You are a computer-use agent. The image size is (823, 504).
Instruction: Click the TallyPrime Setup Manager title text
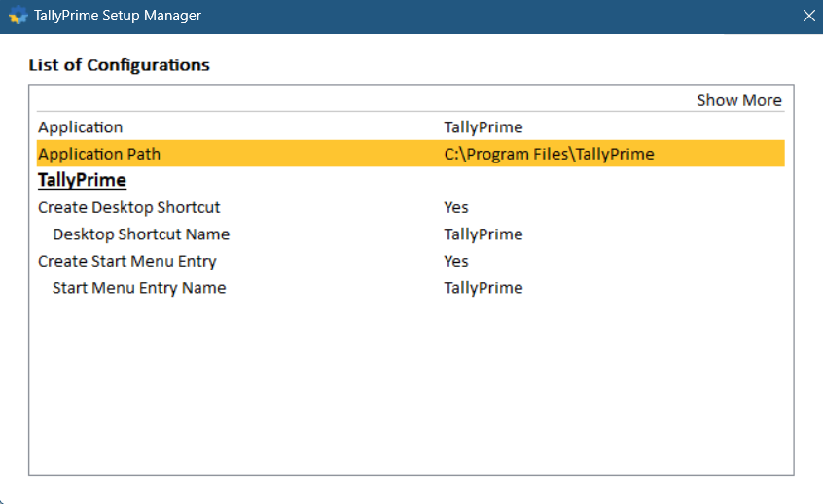(x=118, y=16)
